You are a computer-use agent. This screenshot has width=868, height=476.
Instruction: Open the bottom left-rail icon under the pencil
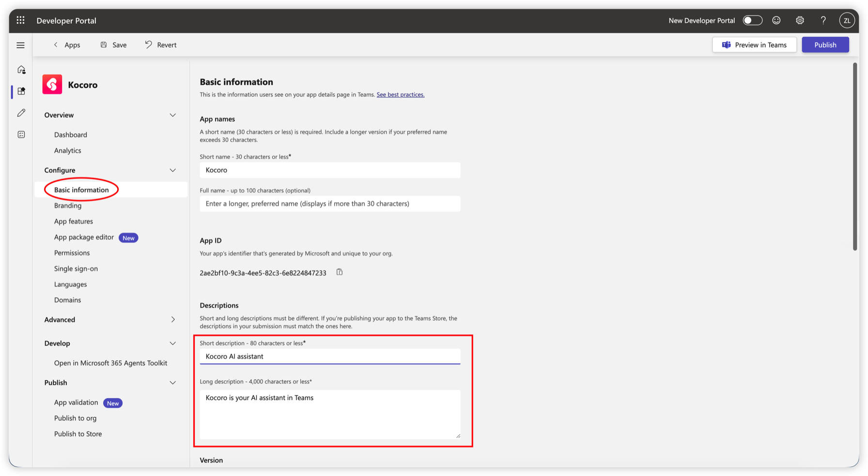click(x=21, y=135)
